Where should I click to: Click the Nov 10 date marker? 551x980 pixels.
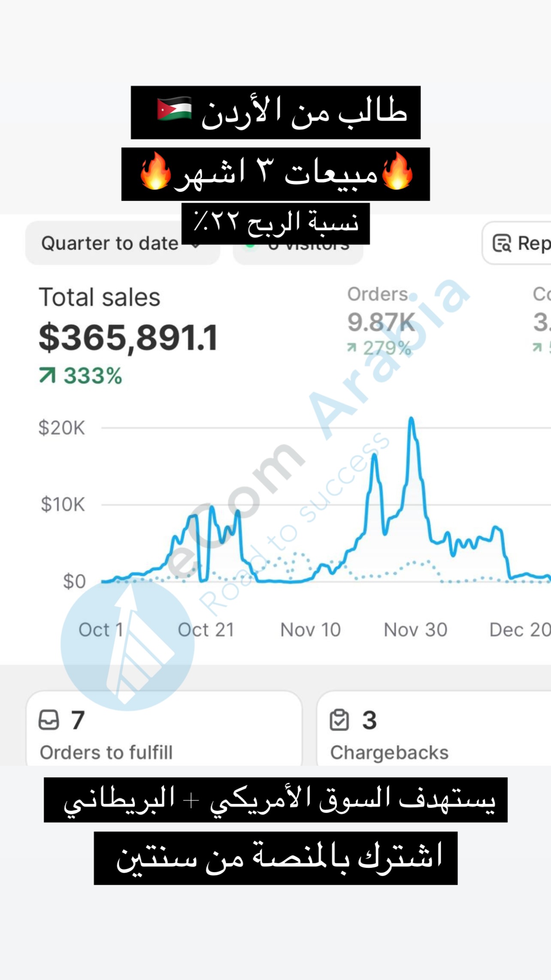[x=310, y=630]
